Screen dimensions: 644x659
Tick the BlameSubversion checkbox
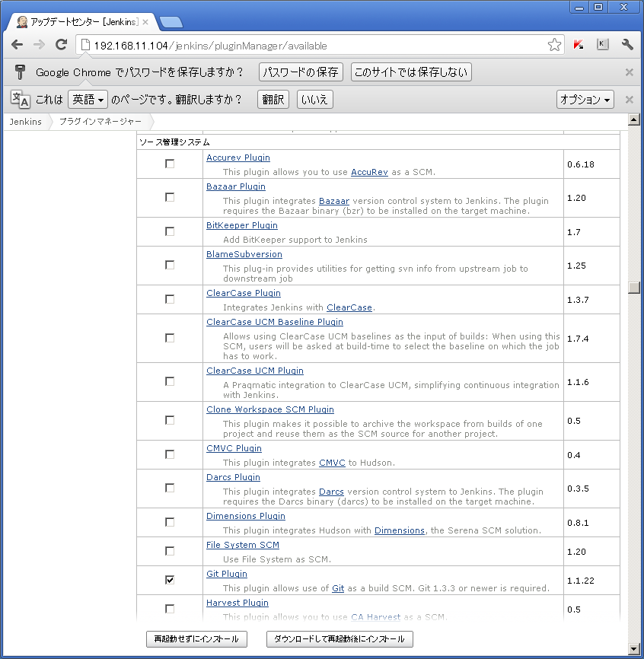pos(170,265)
